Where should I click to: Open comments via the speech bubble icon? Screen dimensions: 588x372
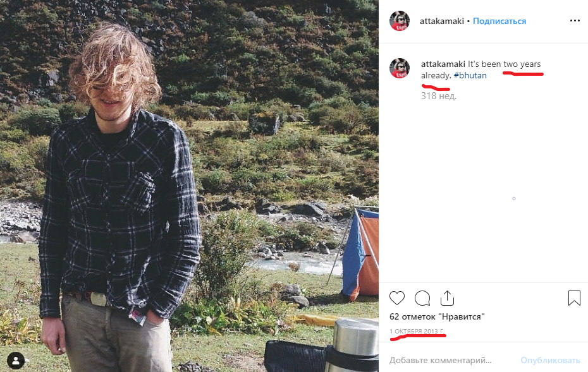(422, 297)
